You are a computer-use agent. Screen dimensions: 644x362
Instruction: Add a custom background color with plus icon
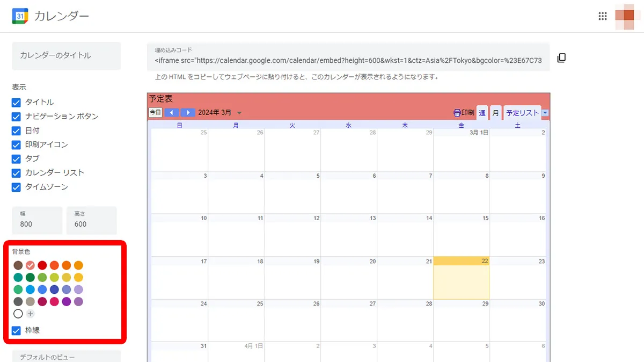coord(30,314)
